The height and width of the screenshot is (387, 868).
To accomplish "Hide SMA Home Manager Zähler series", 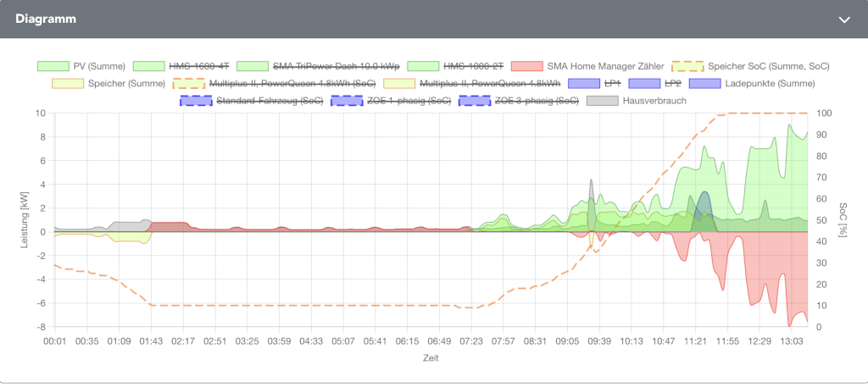I will click(x=588, y=66).
